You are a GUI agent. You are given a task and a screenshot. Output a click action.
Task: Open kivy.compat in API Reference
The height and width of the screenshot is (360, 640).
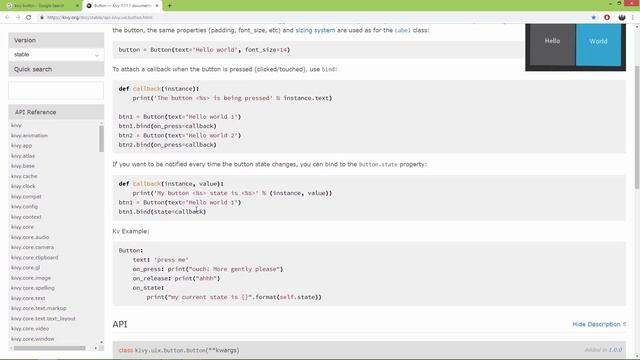tap(26, 197)
